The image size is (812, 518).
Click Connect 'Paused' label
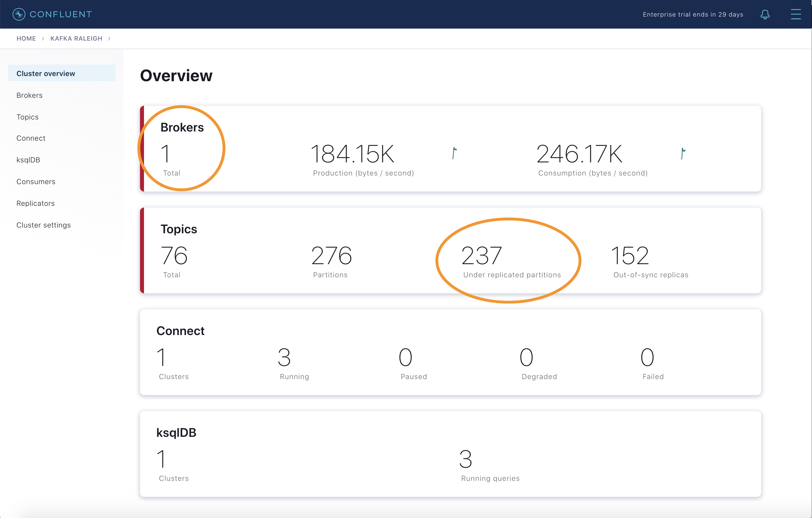click(x=414, y=376)
